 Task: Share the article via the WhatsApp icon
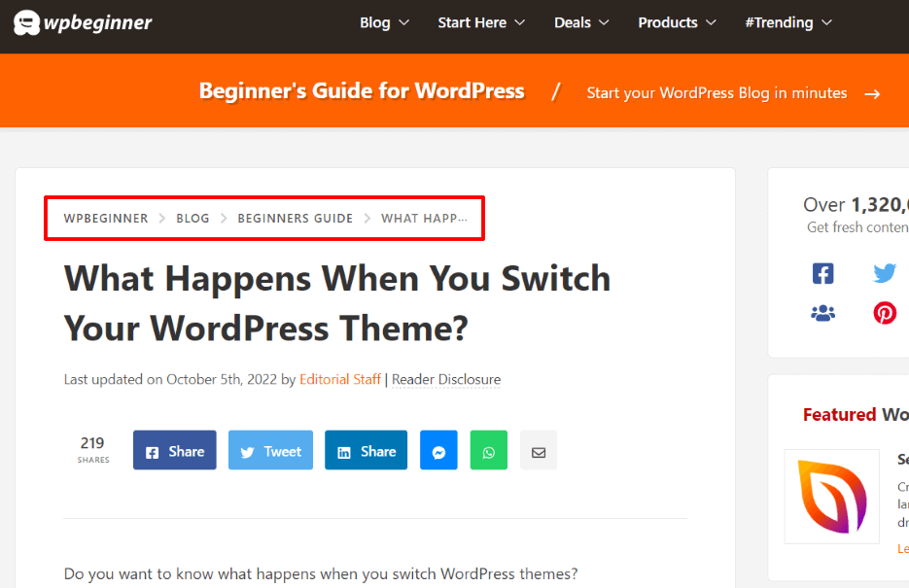[489, 450]
